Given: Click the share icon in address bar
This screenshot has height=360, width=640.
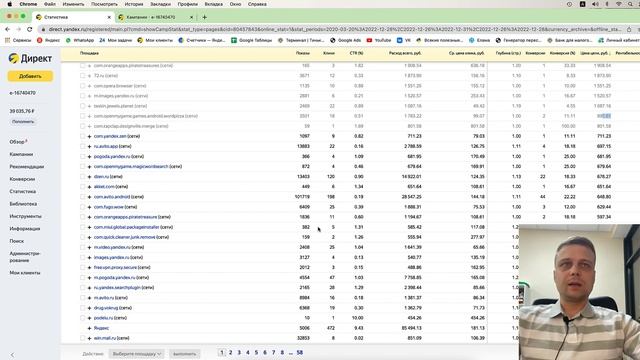Looking at the screenshot, I should click(629, 29).
